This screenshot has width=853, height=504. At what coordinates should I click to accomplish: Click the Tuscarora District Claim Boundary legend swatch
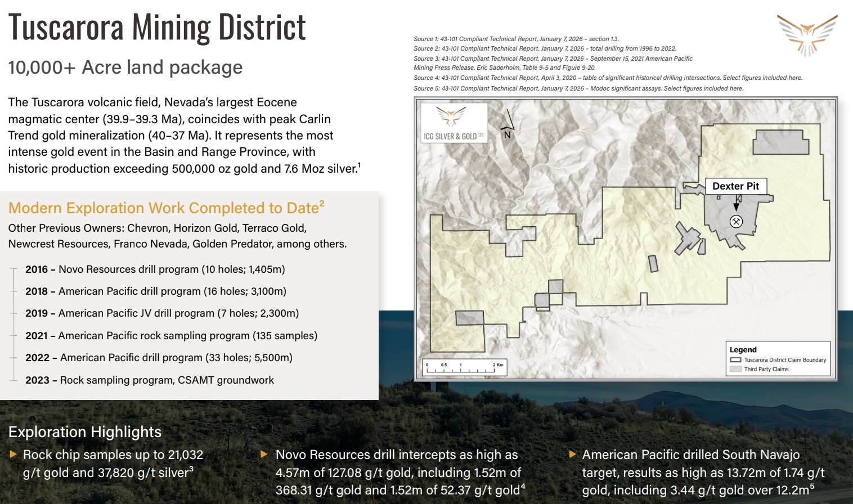point(735,360)
